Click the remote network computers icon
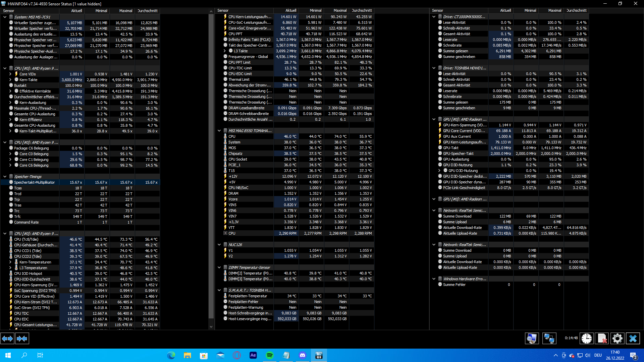644x362 pixels. (x=549, y=339)
